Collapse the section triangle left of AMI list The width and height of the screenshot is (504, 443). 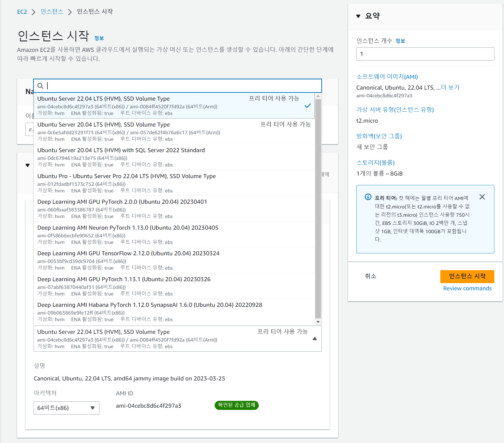28,165
